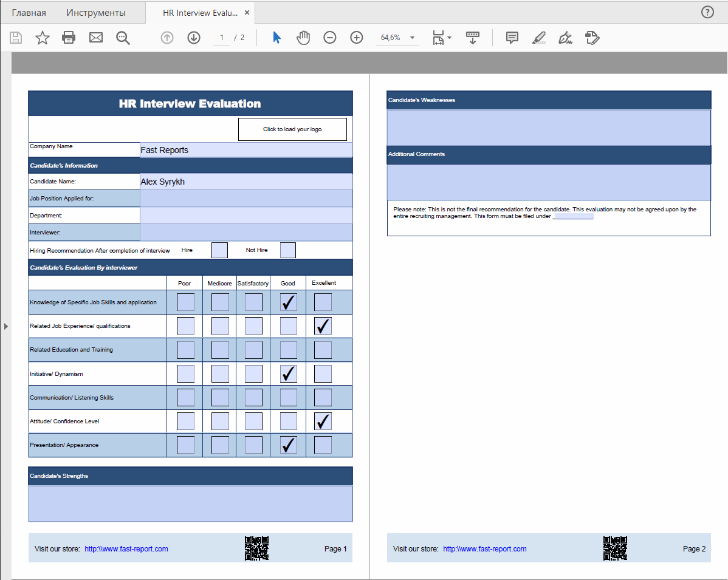728x580 pixels.
Task: Open fast-report.com link on Page 1
Action: tap(126, 548)
